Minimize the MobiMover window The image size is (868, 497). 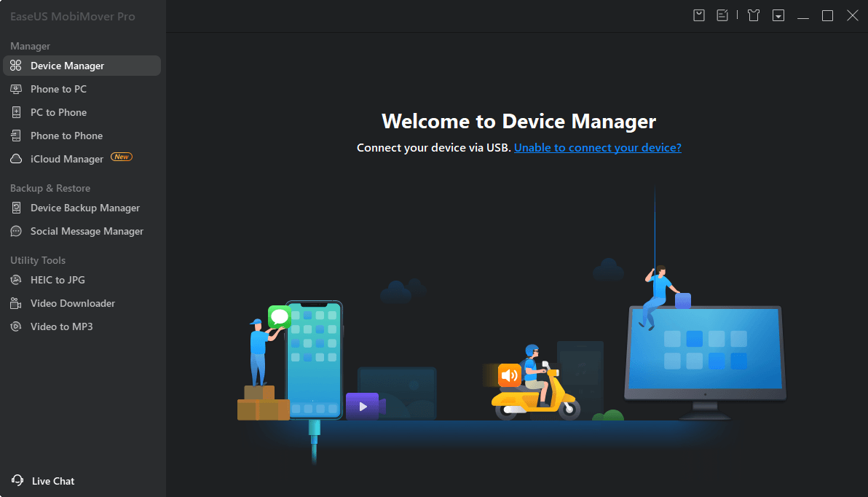coord(802,15)
